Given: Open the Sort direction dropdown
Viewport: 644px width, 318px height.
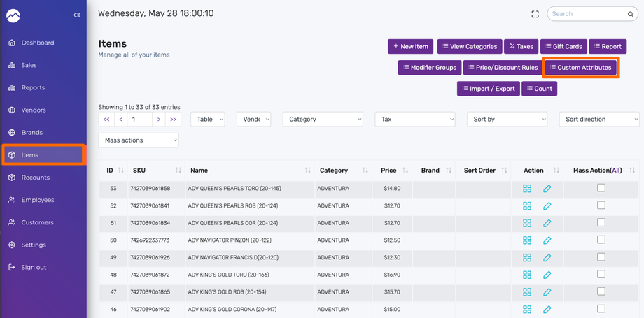Looking at the screenshot, I should (x=598, y=120).
